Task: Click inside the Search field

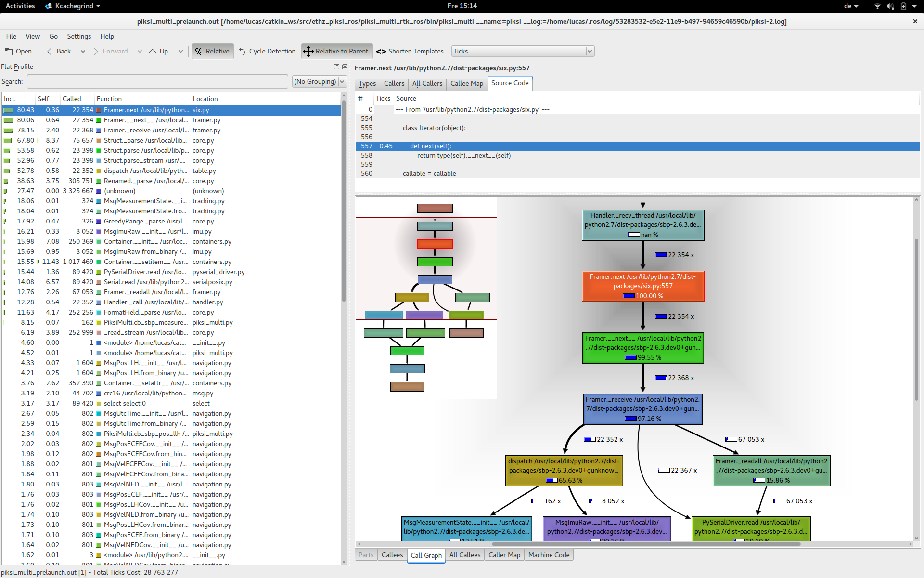Action: tap(157, 81)
